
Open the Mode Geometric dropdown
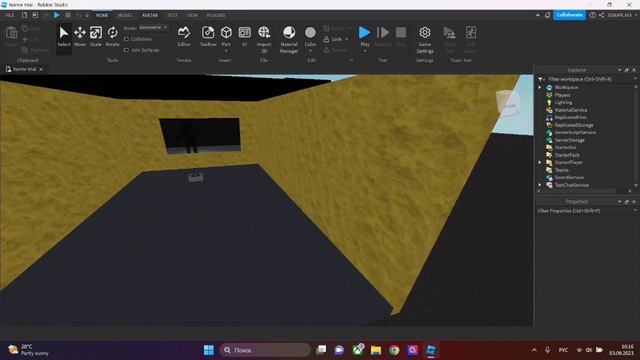tap(153, 27)
